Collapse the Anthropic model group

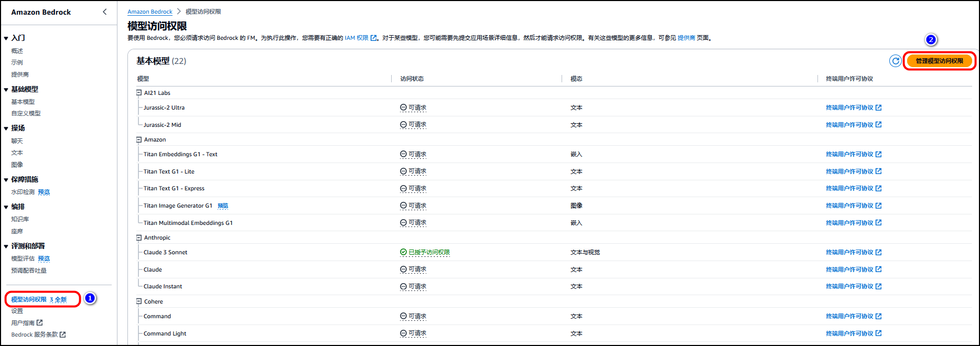click(x=139, y=237)
